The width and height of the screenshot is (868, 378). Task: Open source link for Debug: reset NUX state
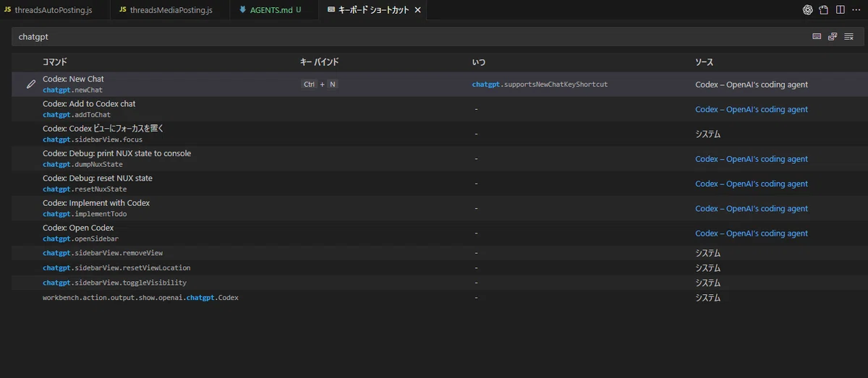(x=752, y=184)
